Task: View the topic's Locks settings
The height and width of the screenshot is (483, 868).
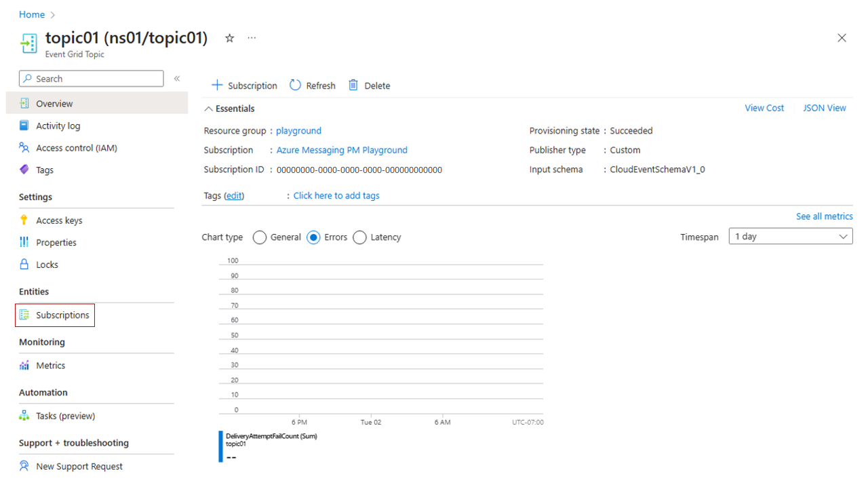Action: coord(48,264)
